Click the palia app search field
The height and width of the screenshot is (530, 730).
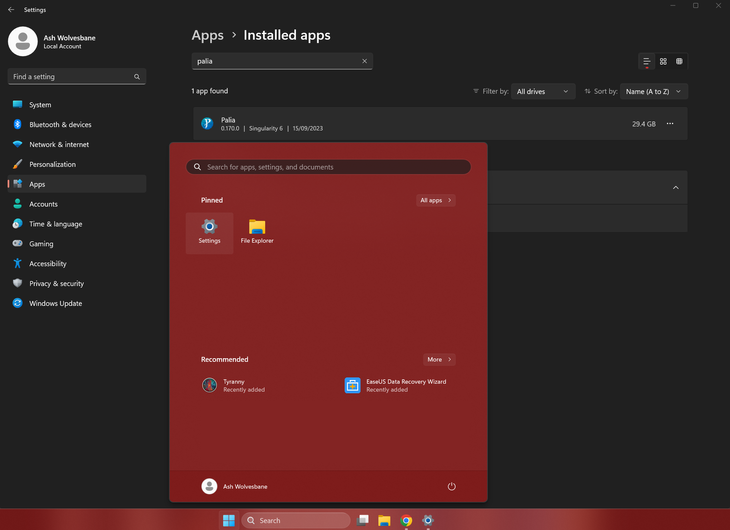[x=282, y=61]
